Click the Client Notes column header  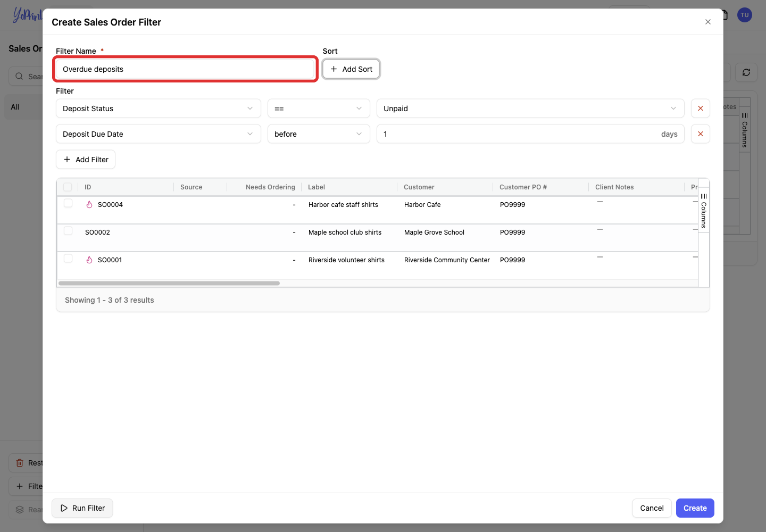637,187
